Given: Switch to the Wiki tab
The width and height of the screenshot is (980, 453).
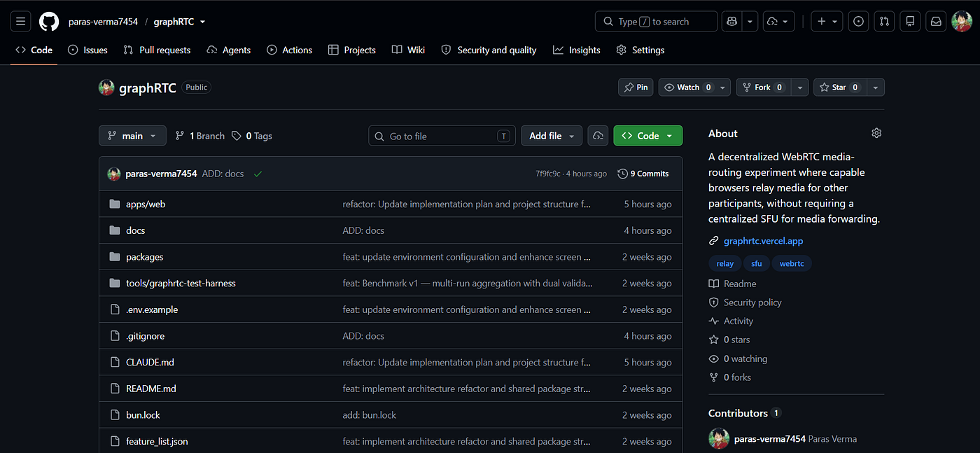Looking at the screenshot, I should pyautogui.click(x=408, y=50).
